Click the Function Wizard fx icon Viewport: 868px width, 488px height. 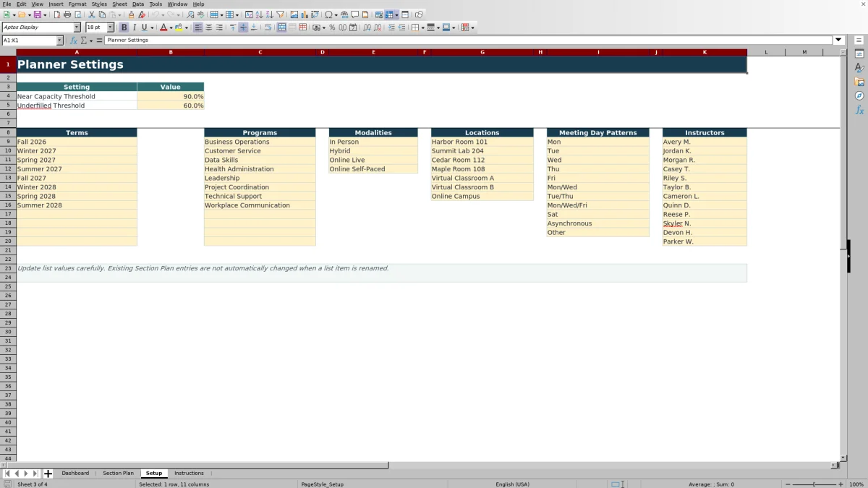(74, 40)
